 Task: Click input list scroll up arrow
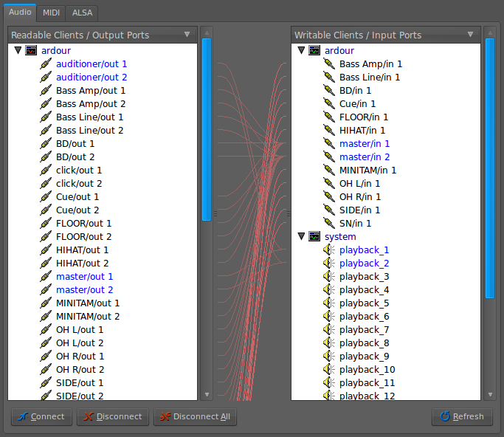tap(490, 32)
